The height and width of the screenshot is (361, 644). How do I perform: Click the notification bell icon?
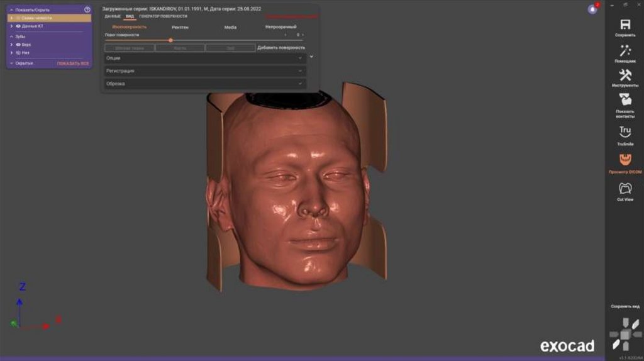(592, 9)
